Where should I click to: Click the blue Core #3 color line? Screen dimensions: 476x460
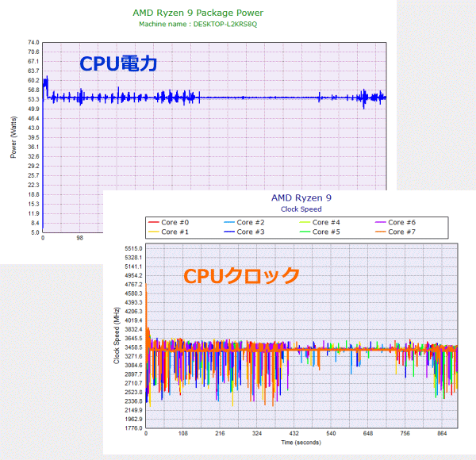coord(229,232)
